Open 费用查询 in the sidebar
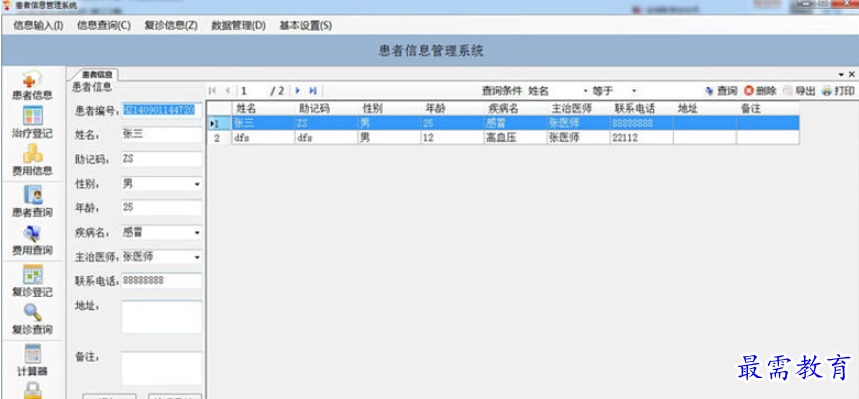This screenshot has width=859, height=399. 32,241
